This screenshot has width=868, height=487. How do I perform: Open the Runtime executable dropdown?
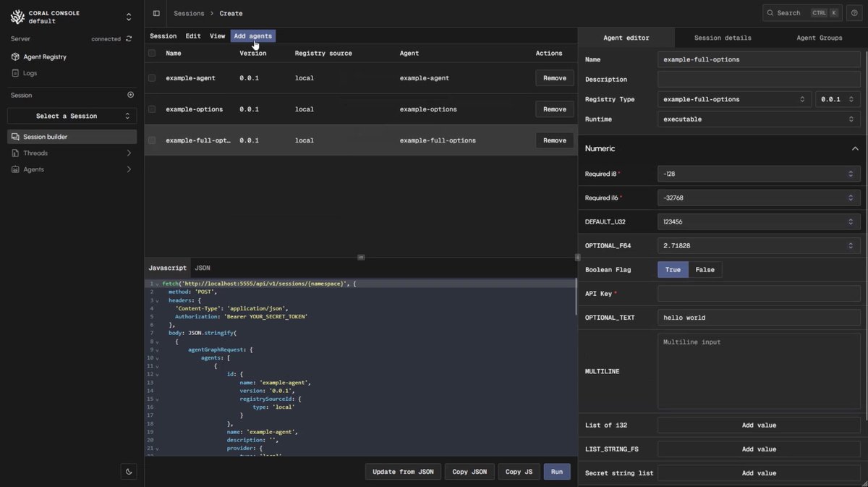coord(759,119)
